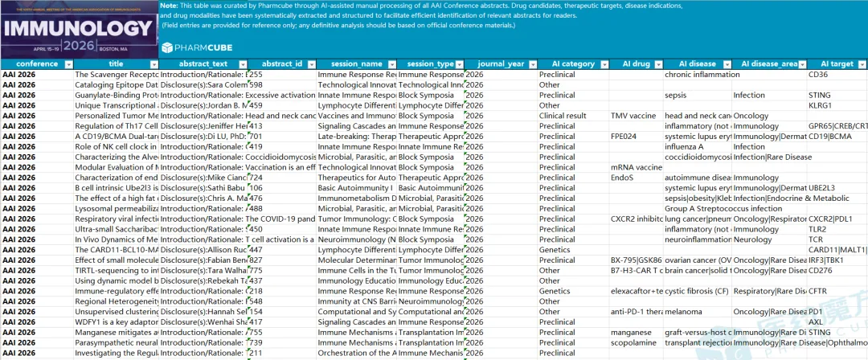Open the AI drug column filter dropdown
Viewport: 868px width, 360px height.
pyautogui.click(x=658, y=64)
